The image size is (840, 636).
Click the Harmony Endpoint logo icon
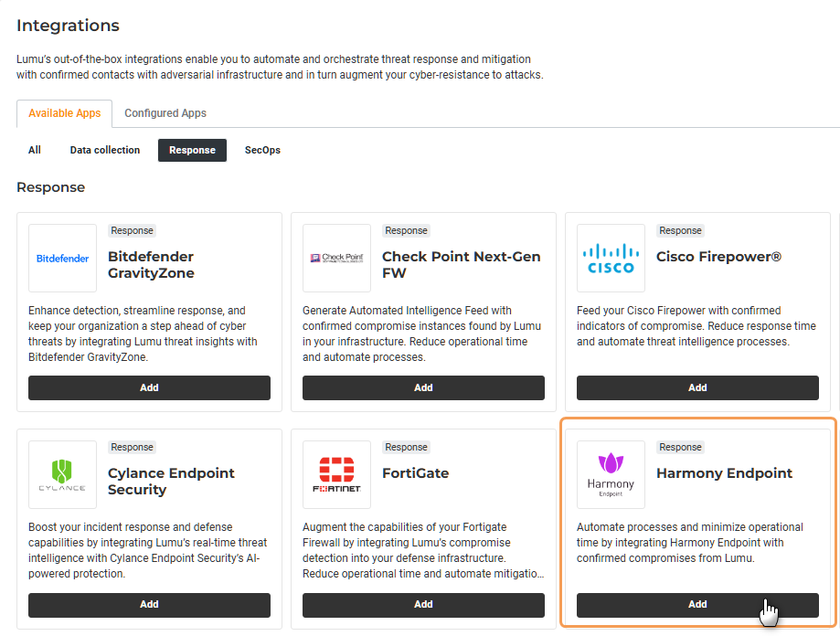(611, 474)
